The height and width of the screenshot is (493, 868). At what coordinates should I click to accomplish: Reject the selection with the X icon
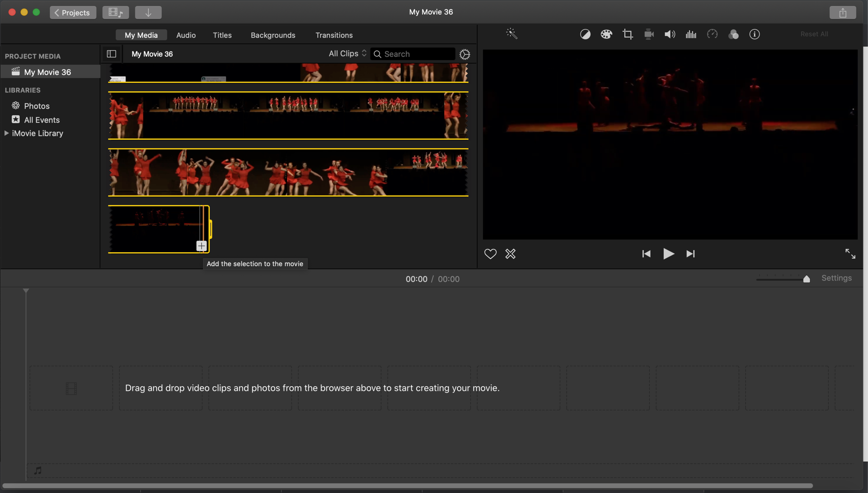click(x=510, y=254)
